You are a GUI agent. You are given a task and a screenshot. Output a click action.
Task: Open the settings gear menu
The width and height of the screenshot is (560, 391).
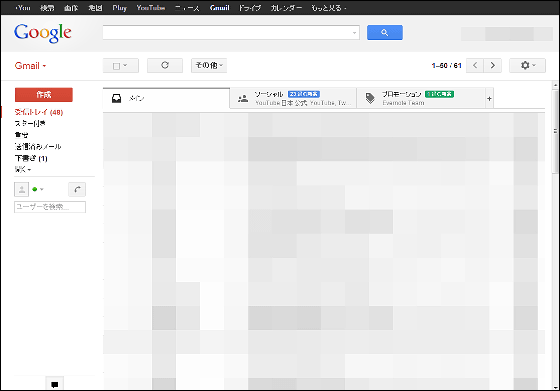(527, 65)
